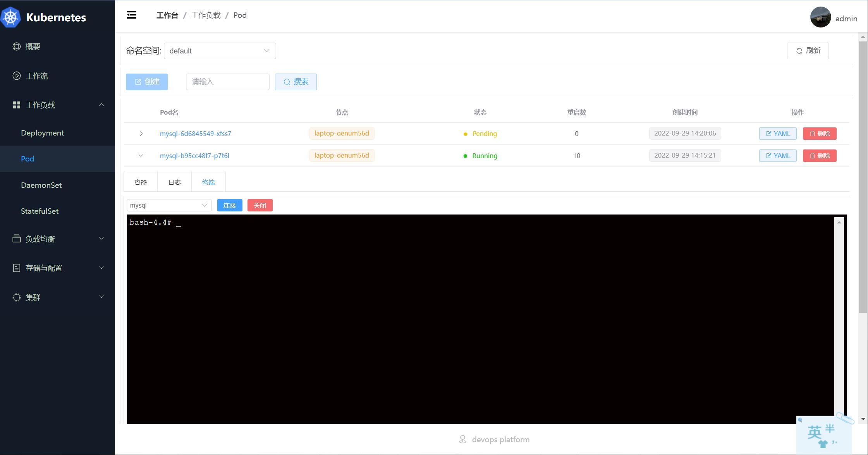Open Deployment in the sidebar
Viewport: 868px width, 455px height.
click(43, 133)
